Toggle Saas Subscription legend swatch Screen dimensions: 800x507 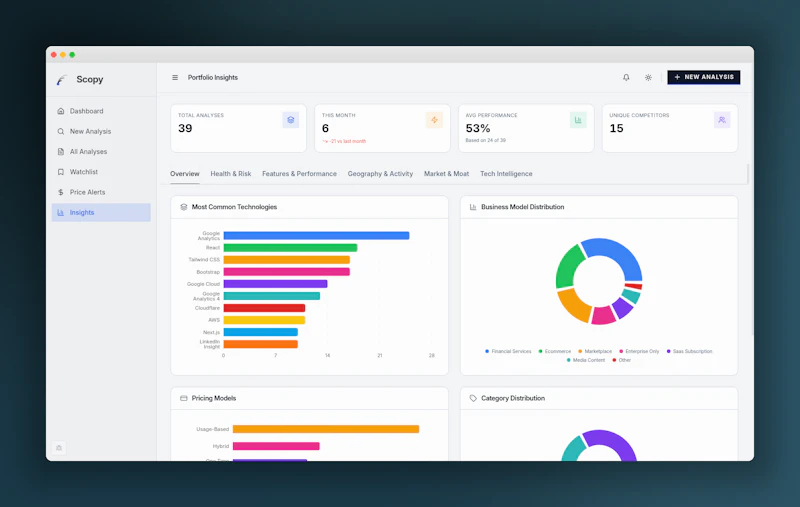(668, 351)
